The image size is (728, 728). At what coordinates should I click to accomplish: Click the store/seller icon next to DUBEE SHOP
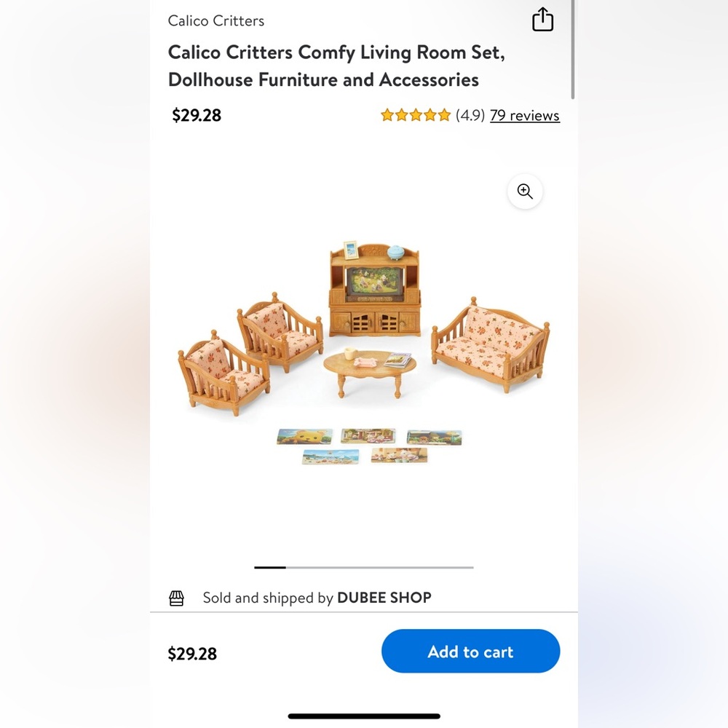coord(176,598)
